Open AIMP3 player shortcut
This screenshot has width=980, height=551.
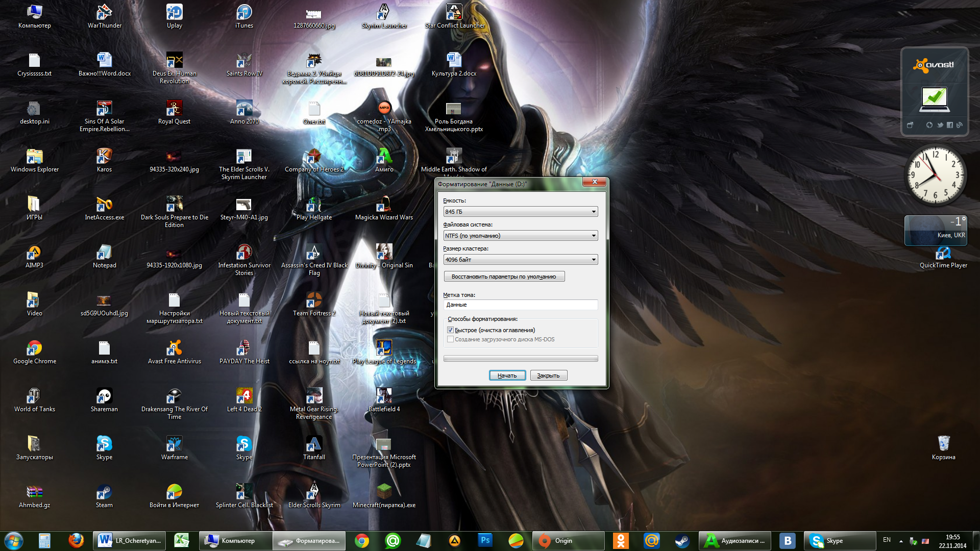[34, 256]
